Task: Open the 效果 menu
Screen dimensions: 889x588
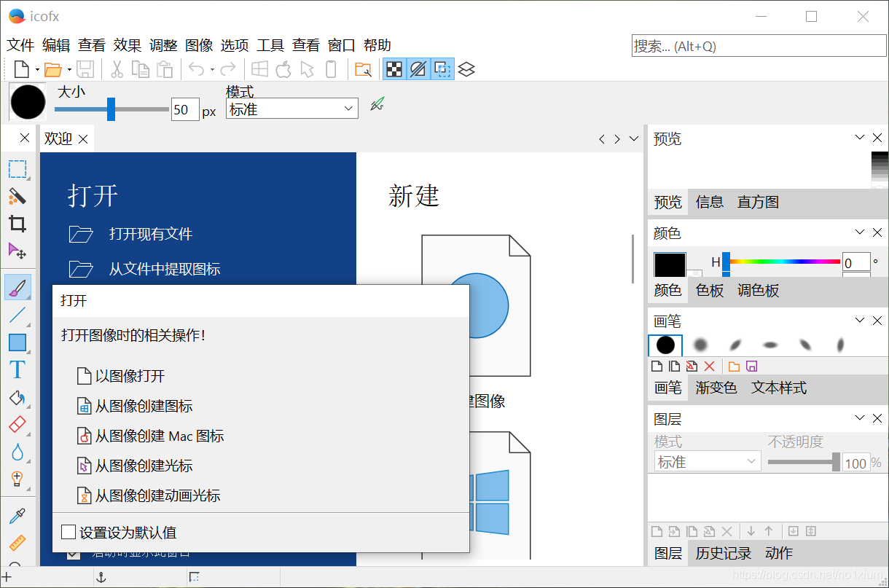Action: 128,45
